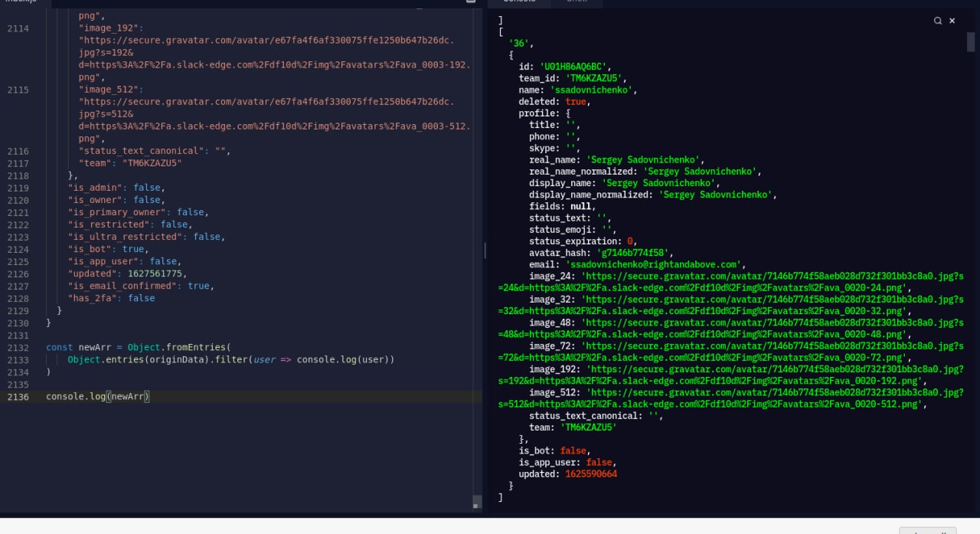Screen dimensions: 980x534
Task: Click "const newArr = Object.fromEntries(" line
Action: [x=139, y=347]
